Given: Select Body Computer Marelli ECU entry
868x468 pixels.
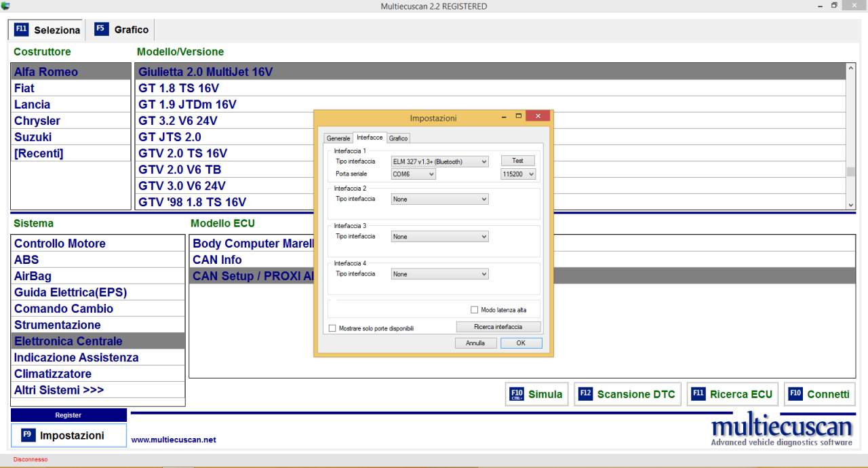Looking at the screenshot, I should click(252, 243).
